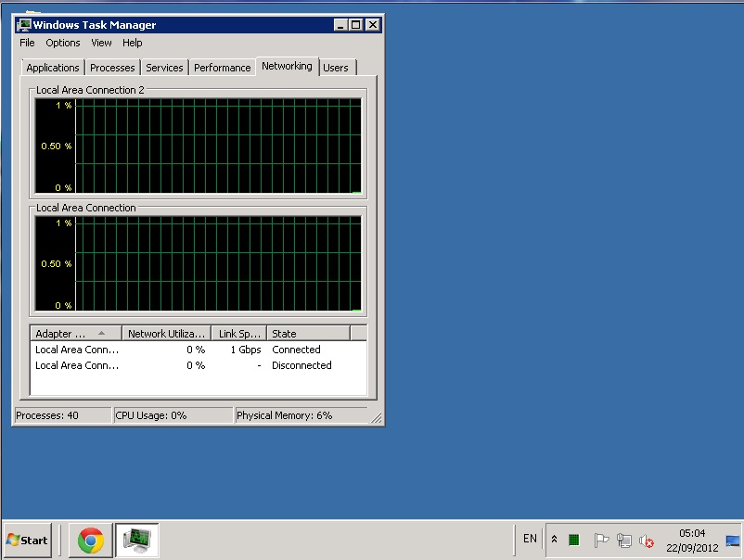Click the Show Desktop icon by the clock
This screenshot has height=560, width=744.
(733, 541)
